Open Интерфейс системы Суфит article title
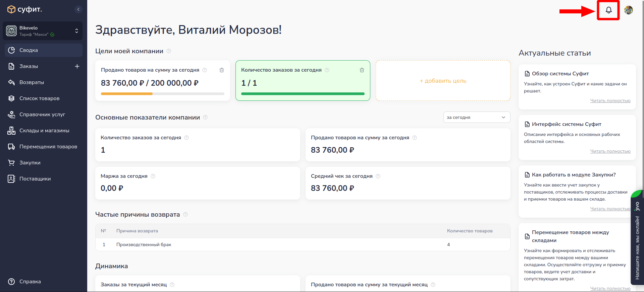 [x=567, y=124]
